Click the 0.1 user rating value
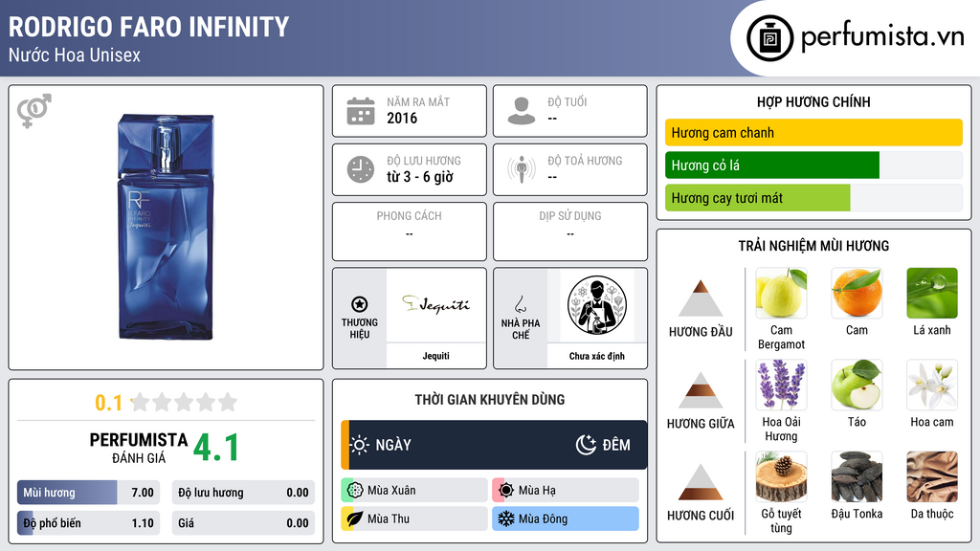The width and height of the screenshot is (980, 551). pos(108,403)
